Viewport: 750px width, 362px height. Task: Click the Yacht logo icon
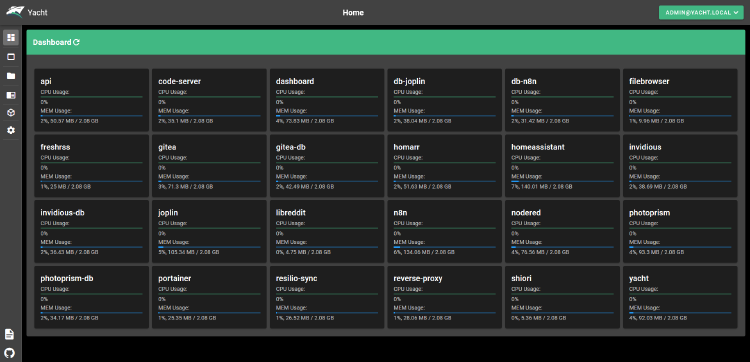pos(14,12)
